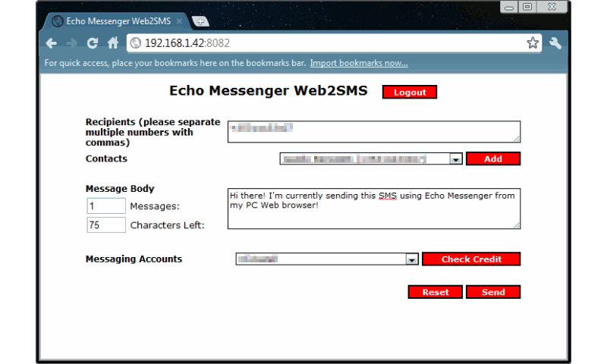Minimize the browser window

point(508,7)
